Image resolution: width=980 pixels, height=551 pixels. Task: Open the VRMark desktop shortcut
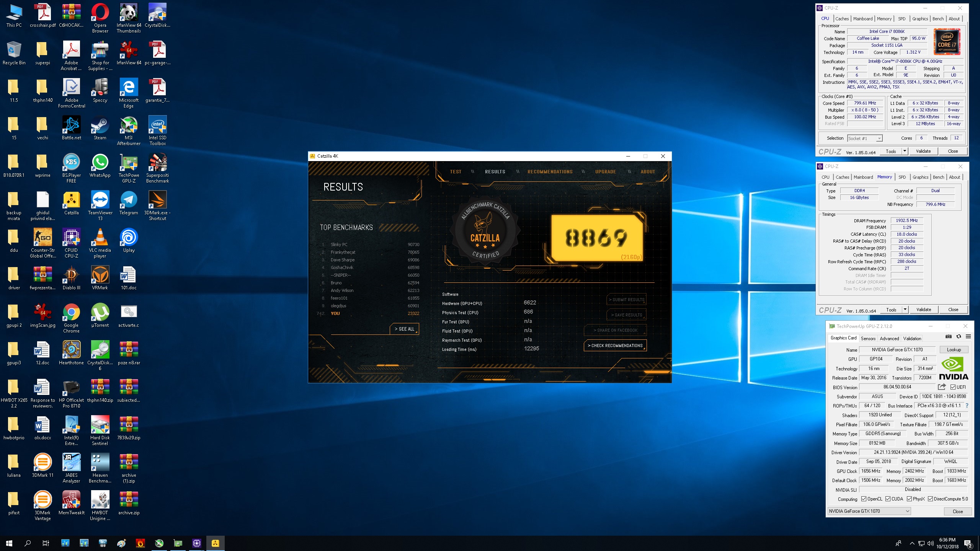(x=100, y=278)
